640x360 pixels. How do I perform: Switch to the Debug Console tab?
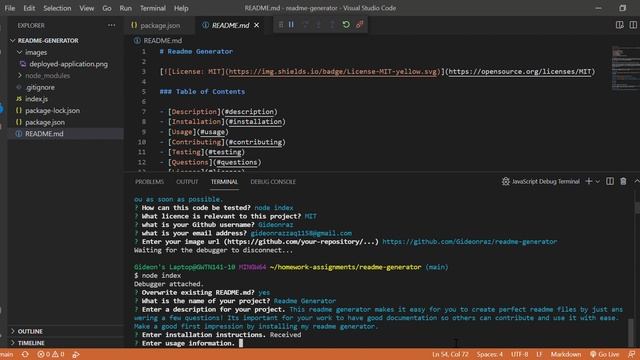click(x=273, y=182)
